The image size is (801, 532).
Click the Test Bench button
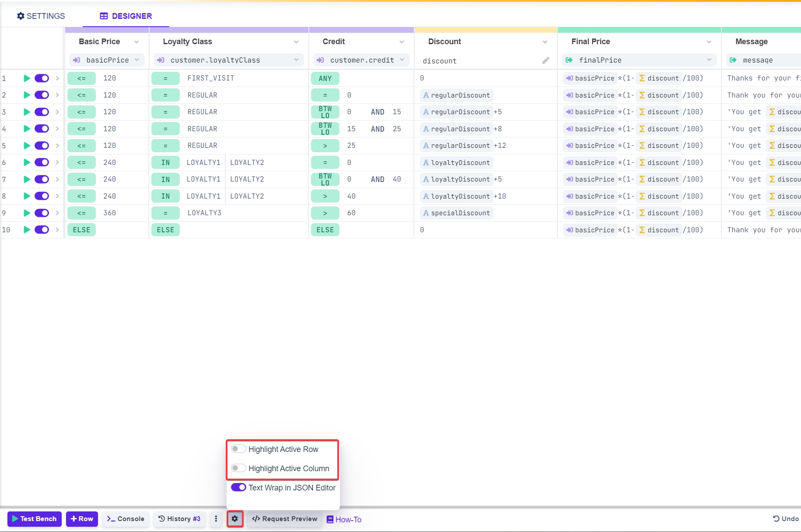(35, 518)
